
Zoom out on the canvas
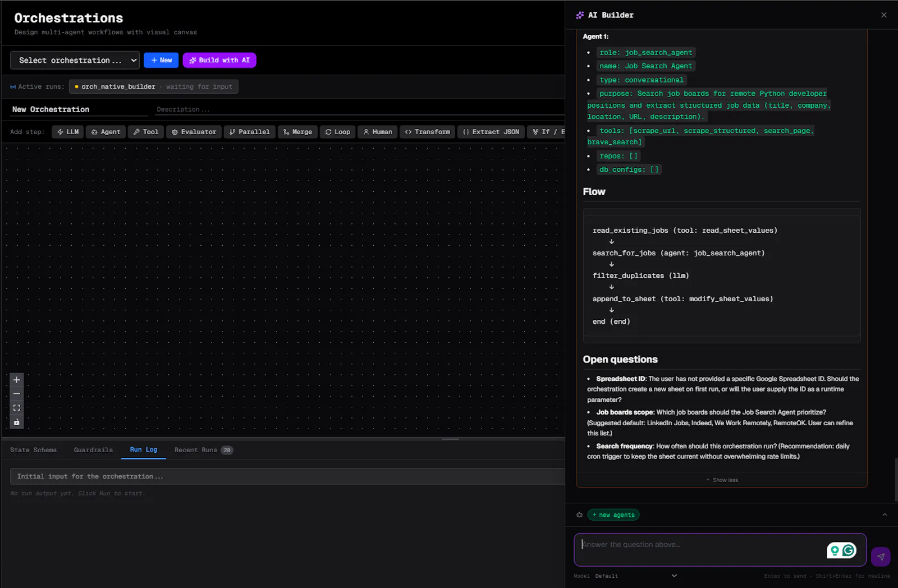point(17,394)
